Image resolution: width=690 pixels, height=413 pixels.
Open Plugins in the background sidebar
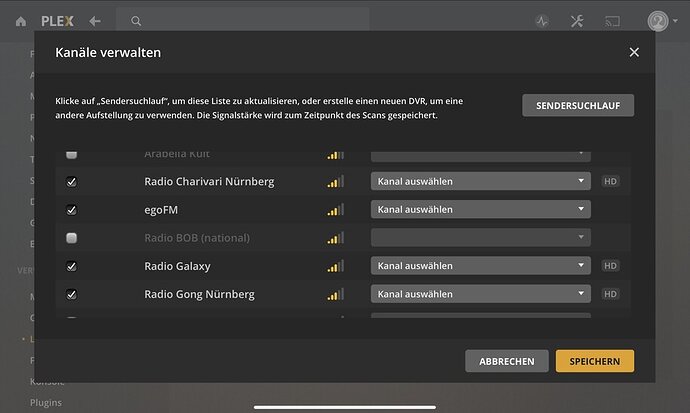46,402
